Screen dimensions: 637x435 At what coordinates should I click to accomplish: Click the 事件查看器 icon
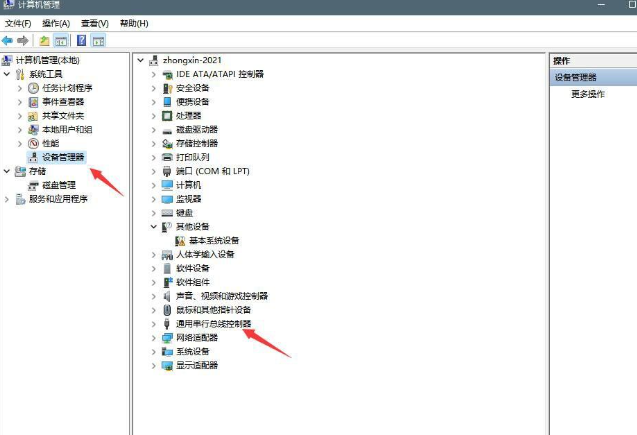[x=33, y=102]
